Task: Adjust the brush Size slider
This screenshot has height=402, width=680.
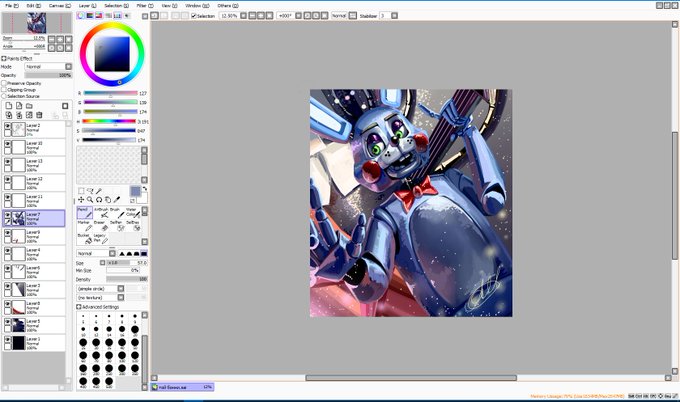Action: pos(127,263)
